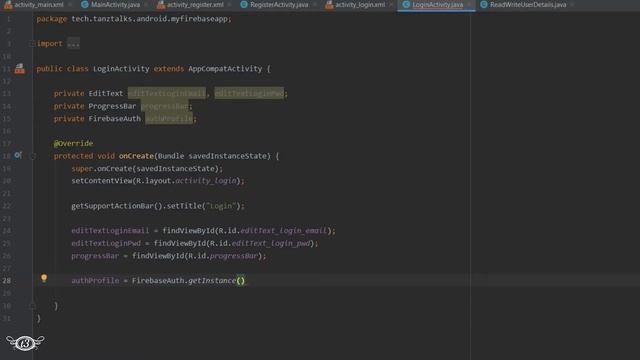Click the R.id.editText_login_pwd reference
The width and height of the screenshot is (640, 360).
(260, 243)
